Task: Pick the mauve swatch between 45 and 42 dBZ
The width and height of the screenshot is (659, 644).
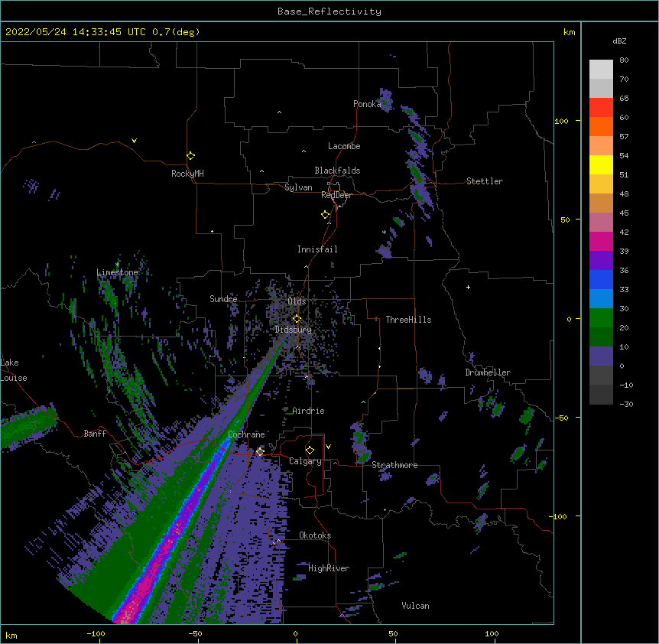Action: click(x=601, y=223)
